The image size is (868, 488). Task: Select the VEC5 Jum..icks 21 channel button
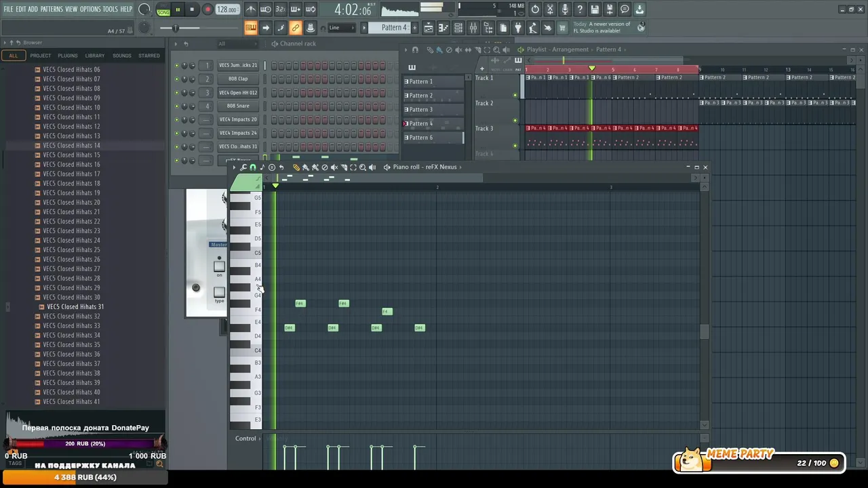tap(238, 65)
